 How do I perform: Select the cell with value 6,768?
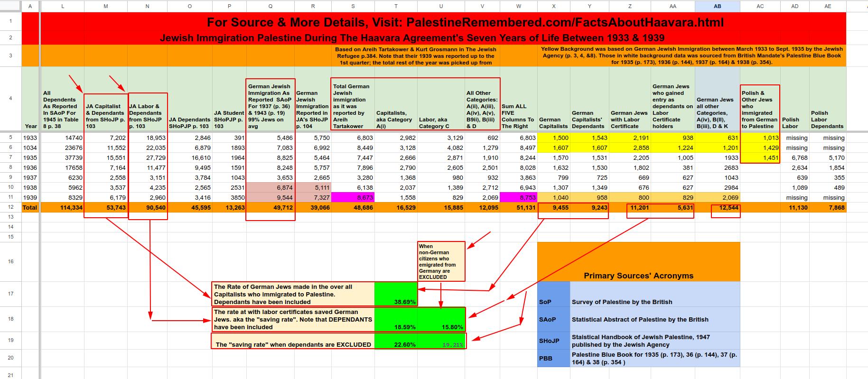pos(794,157)
